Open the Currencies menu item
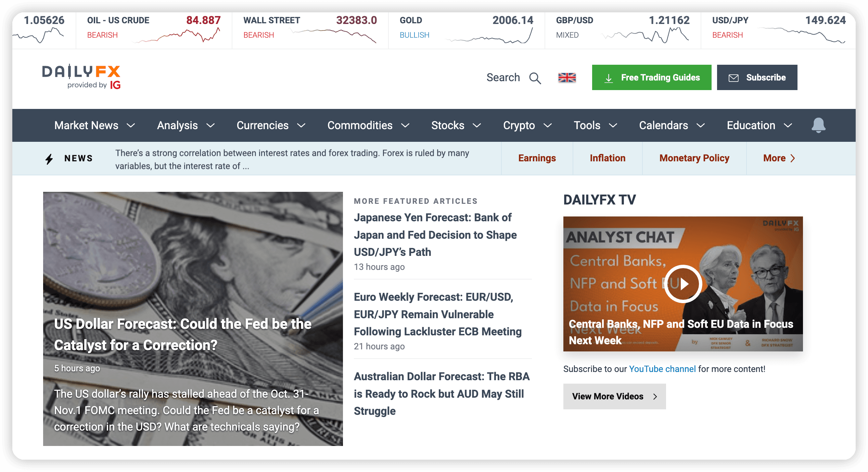868x472 pixels. click(263, 125)
